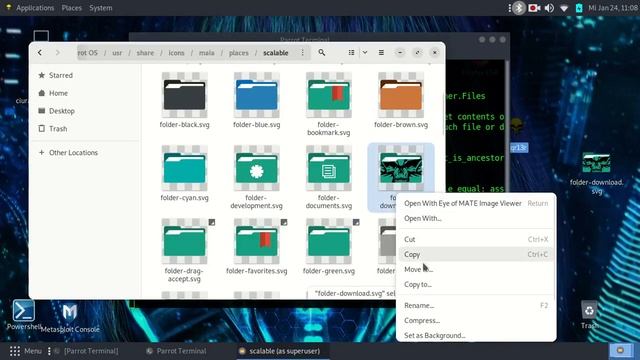The image size is (640, 360).
Task: Open the Wi-Fi network tray icon
Action: click(x=564, y=8)
